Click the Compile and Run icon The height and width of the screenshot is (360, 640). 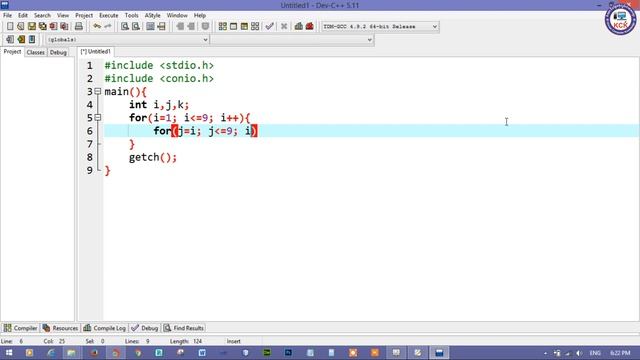tap(244, 27)
